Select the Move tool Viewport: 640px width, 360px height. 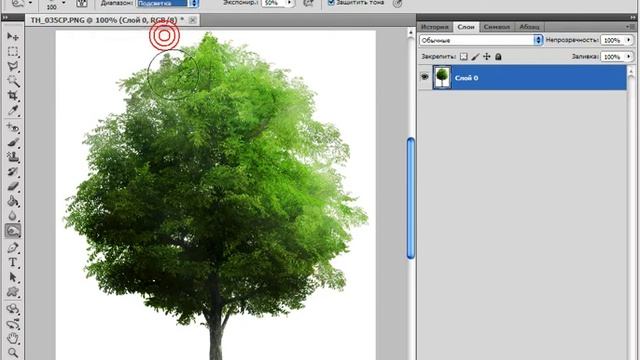tap(13, 37)
